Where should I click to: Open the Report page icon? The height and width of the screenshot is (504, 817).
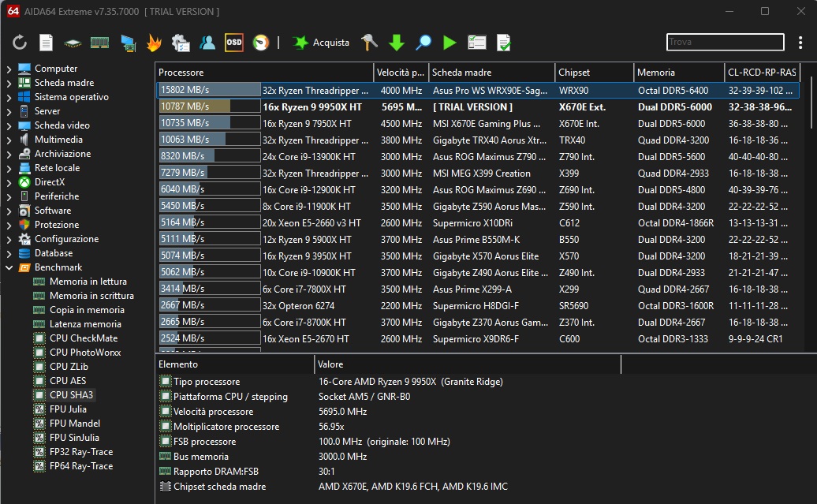click(47, 43)
